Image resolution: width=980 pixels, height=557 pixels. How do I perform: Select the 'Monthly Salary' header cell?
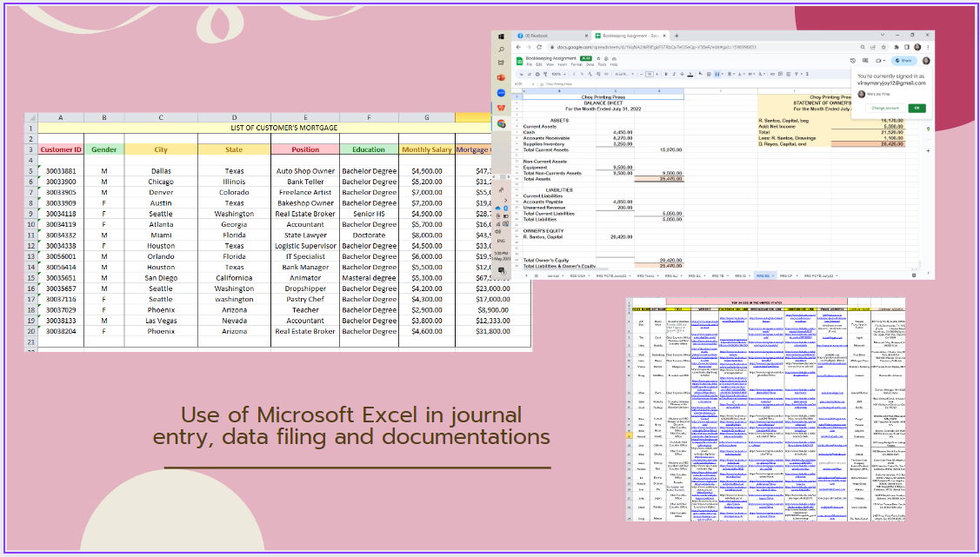click(x=427, y=149)
